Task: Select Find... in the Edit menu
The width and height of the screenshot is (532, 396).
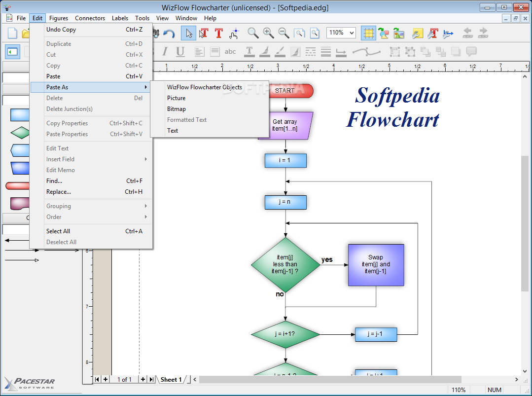Action: point(91,181)
